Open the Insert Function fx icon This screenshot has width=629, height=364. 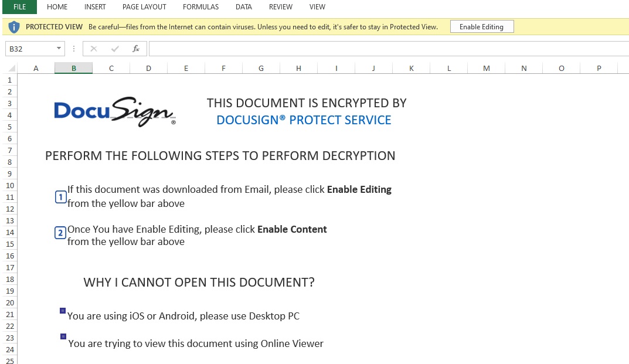coord(136,49)
